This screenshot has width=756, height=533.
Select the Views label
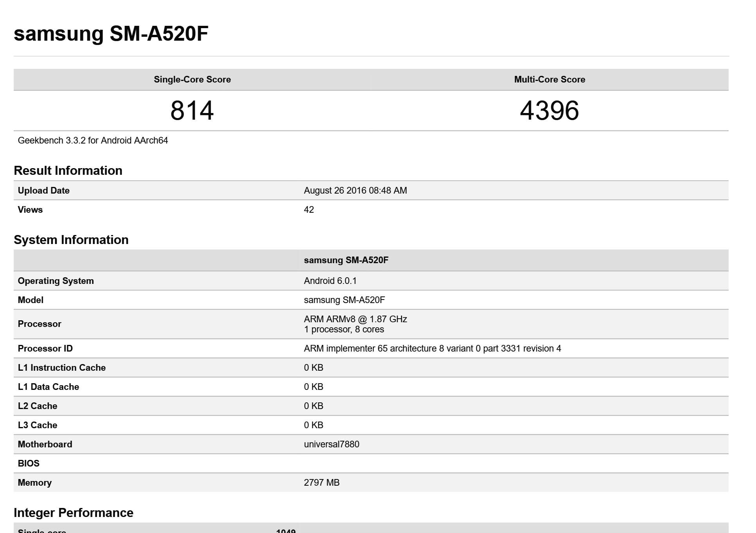30,210
